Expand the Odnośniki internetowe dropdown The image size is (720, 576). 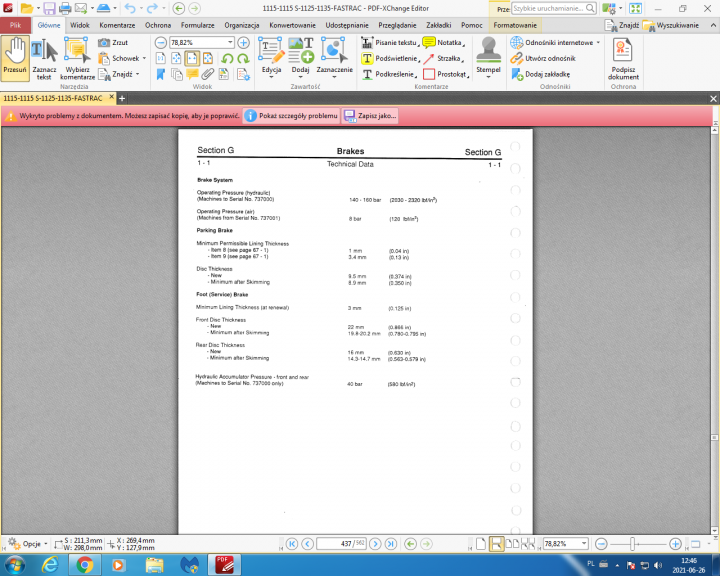pyautogui.click(x=598, y=43)
